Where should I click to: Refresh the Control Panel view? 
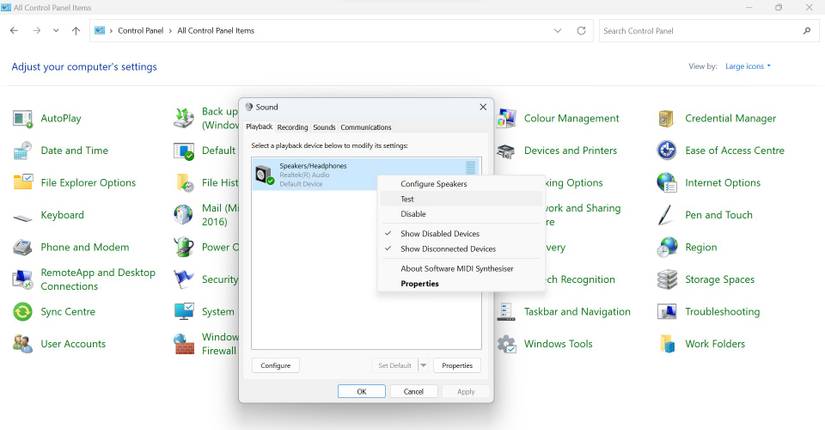coord(581,31)
